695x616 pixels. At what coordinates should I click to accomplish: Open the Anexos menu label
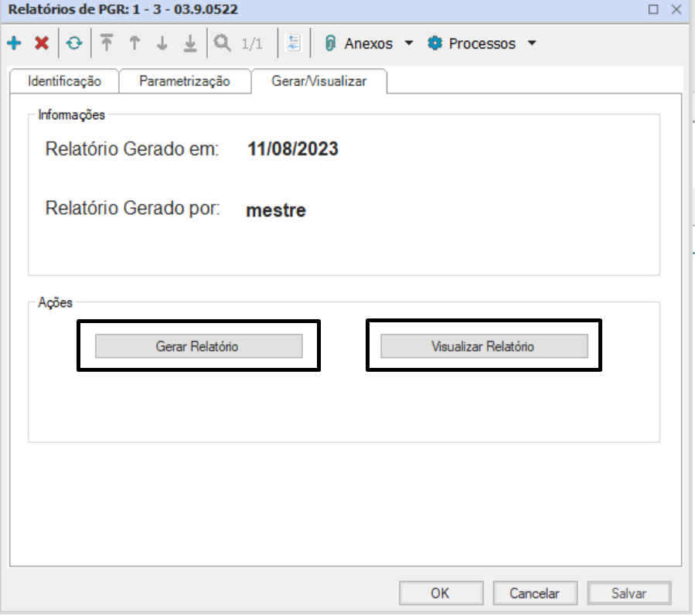(x=368, y=43)
